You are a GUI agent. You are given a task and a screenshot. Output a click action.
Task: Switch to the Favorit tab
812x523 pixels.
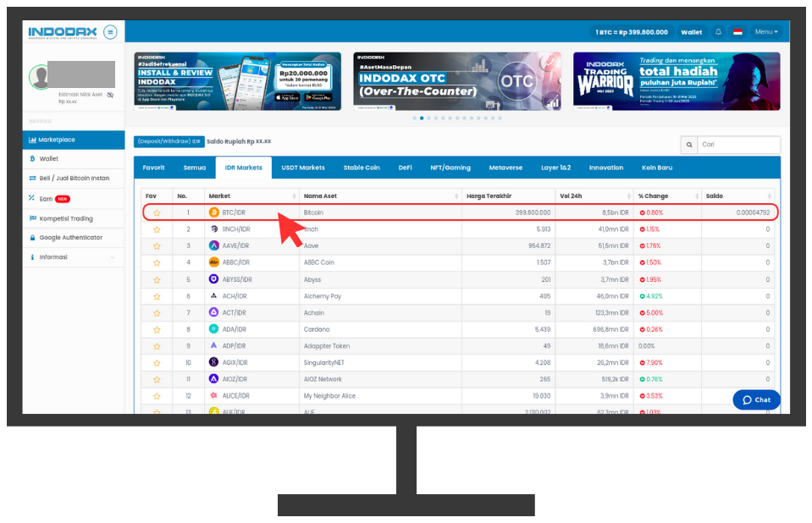click(x=154, y=168)
